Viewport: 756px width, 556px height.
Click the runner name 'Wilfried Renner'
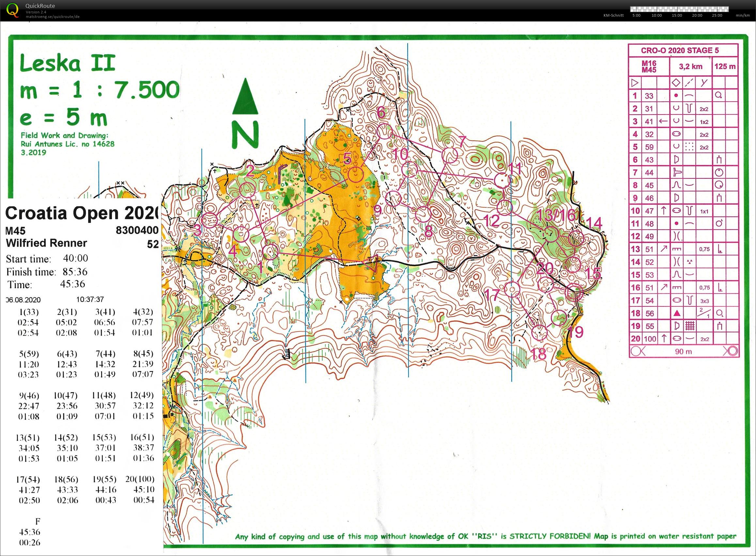[46, 243]
